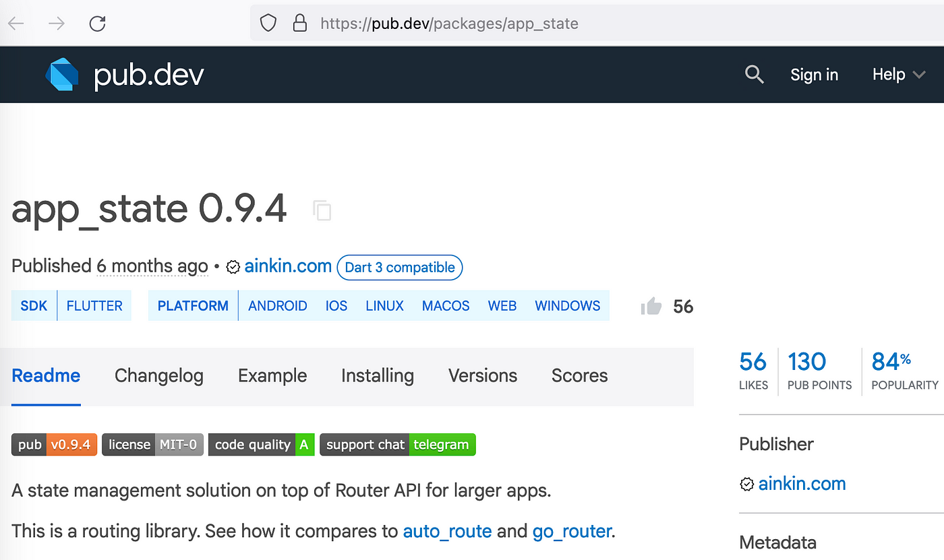The width and height of the screenshot is (944, 560).
Task: Select the WEB platform tag
Action: (502, 306)
